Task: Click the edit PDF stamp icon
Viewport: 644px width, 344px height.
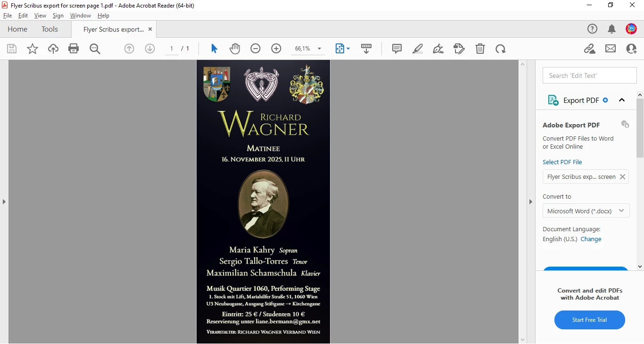Action: click(x=459, y=49)
